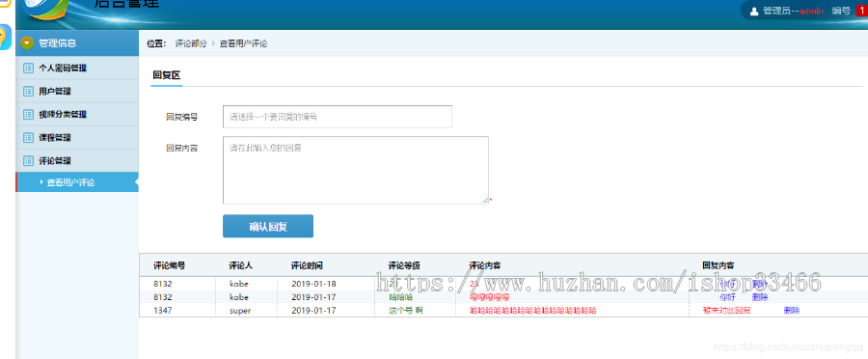Click the red number badge in the header

pos(863,11)
